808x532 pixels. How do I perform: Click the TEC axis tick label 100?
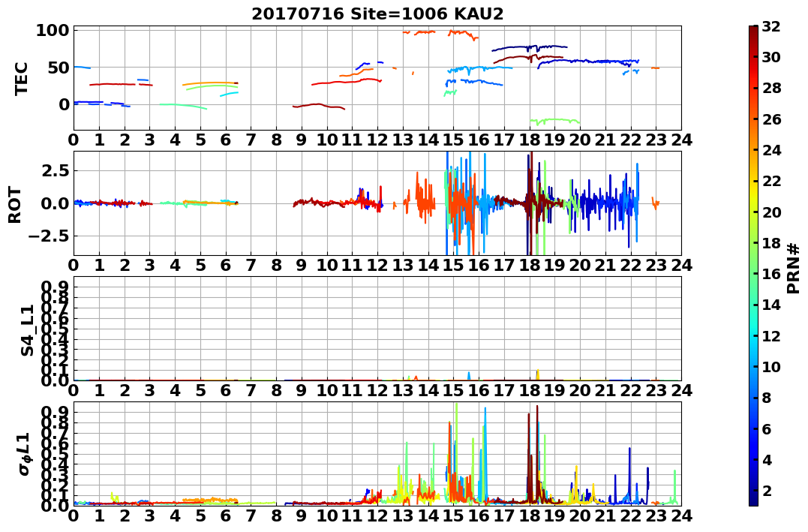point(52,31)
